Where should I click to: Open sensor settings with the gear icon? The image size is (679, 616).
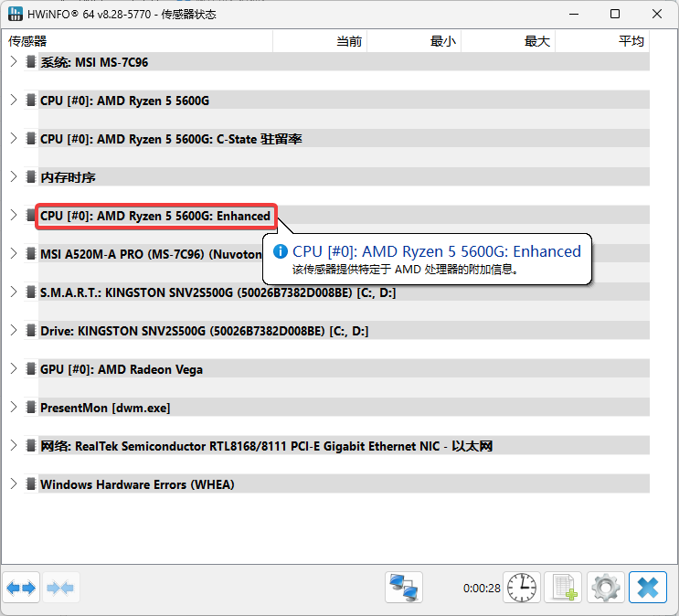[x=606, y=588]
